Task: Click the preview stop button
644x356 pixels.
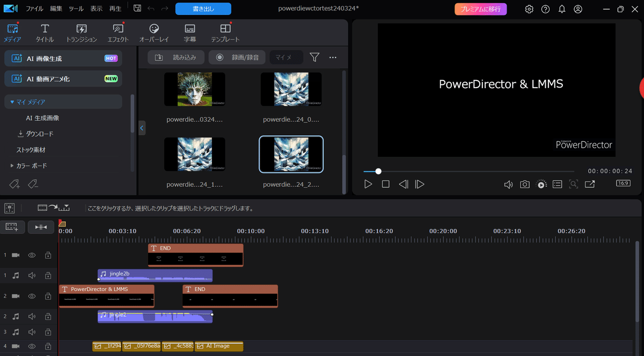Action: coord(385,184)
